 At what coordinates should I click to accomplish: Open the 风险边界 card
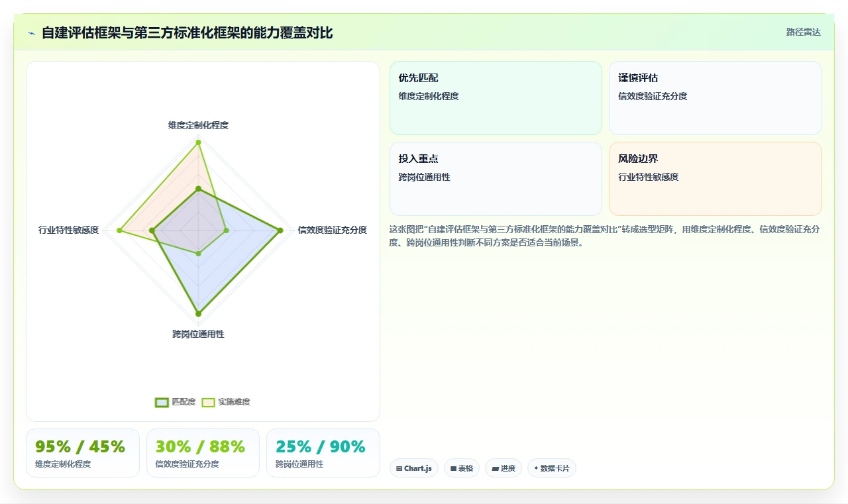[x=715, y=179]
